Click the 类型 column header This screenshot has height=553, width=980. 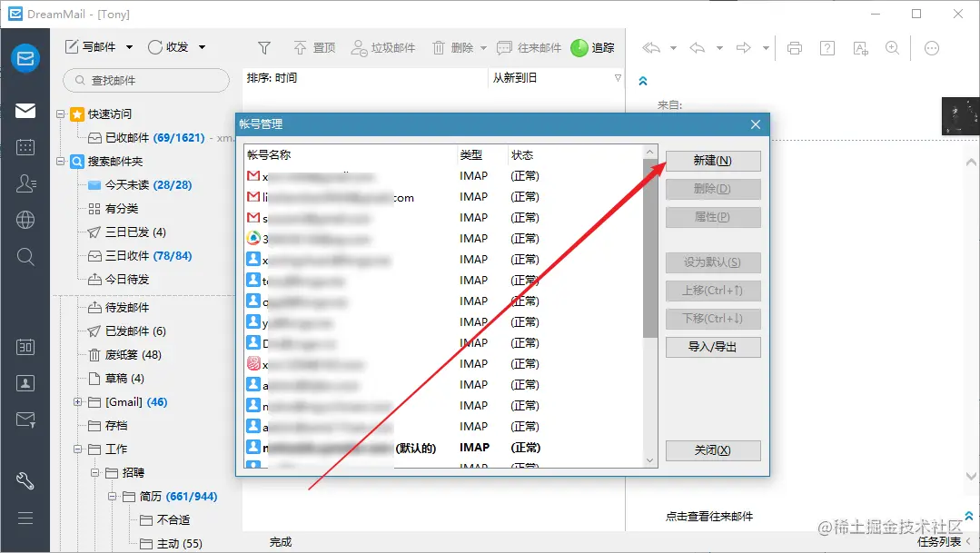click(x=481, y=154)
